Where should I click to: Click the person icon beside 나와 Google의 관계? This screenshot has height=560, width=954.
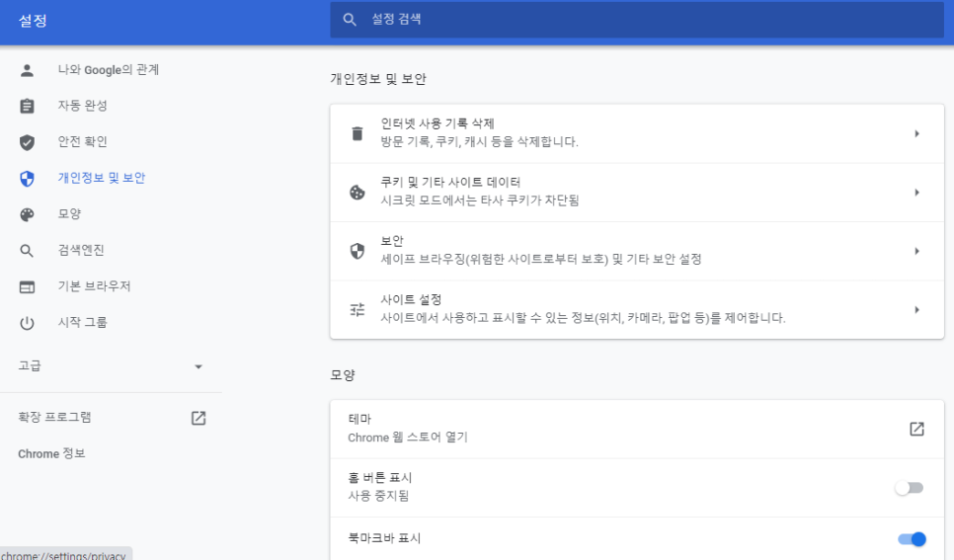(27, 70)
